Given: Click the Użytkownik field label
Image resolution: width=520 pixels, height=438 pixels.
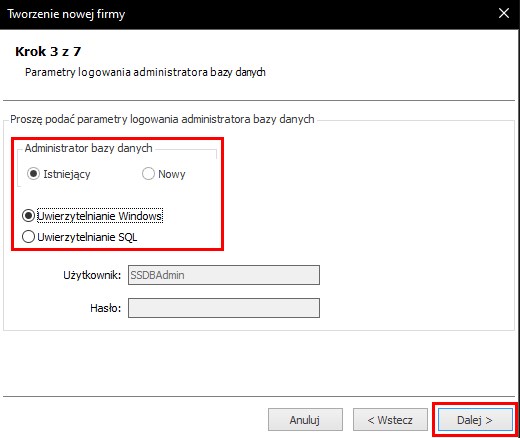Looking at the screenshot, I should [x=92, y=275].
